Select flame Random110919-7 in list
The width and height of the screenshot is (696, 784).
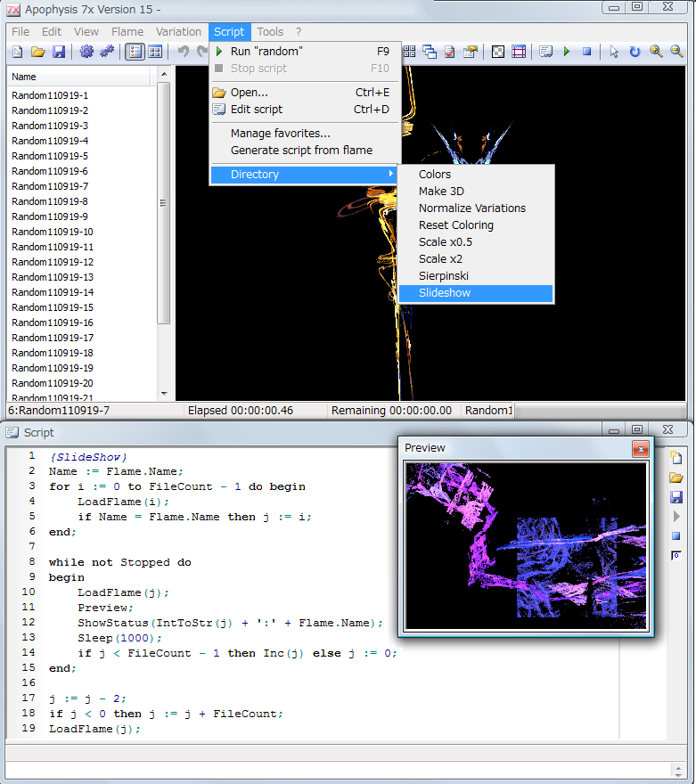click(x=50, y=186)
